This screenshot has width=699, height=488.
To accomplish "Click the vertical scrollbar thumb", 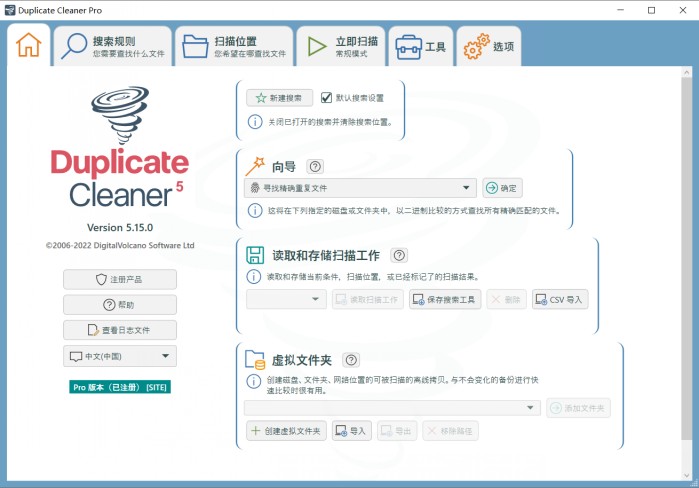I will tap(687, 258).
